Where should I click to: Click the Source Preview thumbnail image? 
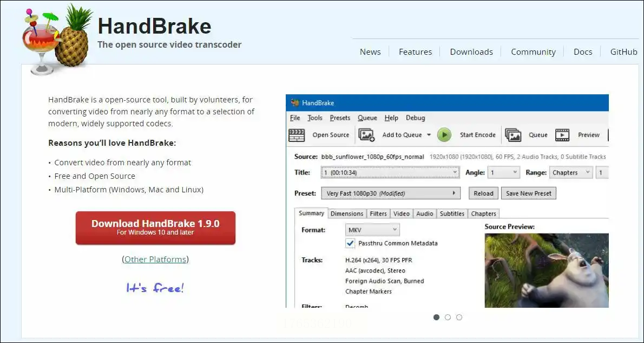(547, 270)
